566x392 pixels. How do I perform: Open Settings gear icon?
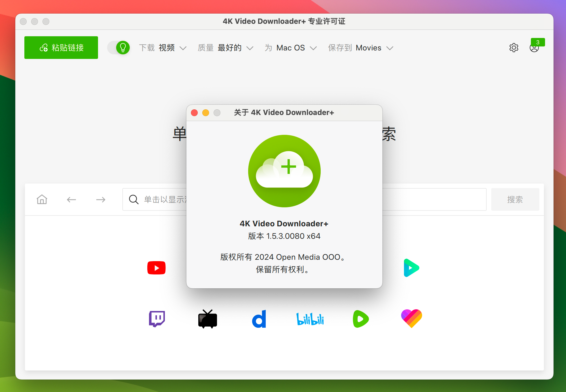click(x=514, y=47)
